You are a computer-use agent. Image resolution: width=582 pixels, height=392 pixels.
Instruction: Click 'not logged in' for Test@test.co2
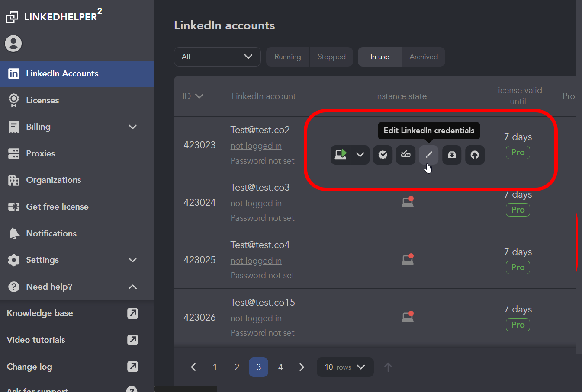tap(256, 146)
